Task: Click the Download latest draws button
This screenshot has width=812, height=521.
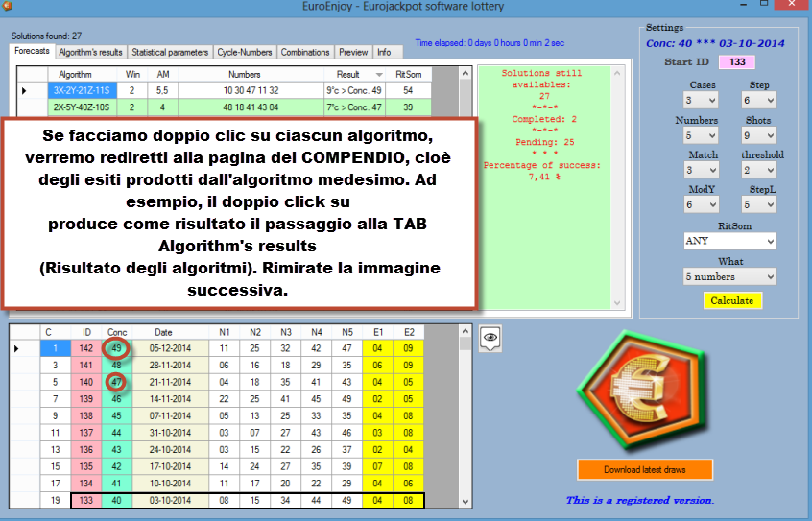Action: point(645,470)
